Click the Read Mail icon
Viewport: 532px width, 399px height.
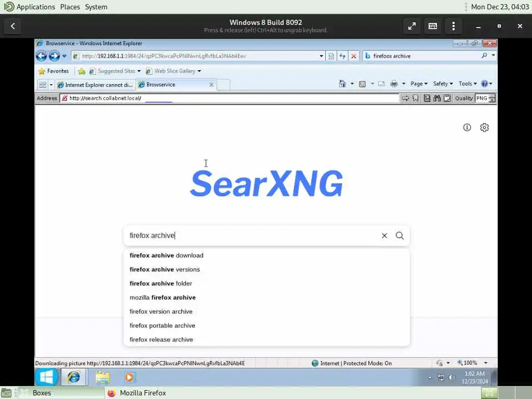click(381, 84)
